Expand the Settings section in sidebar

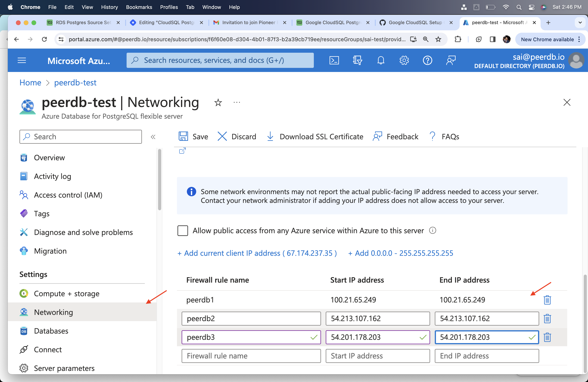point(33,273)
